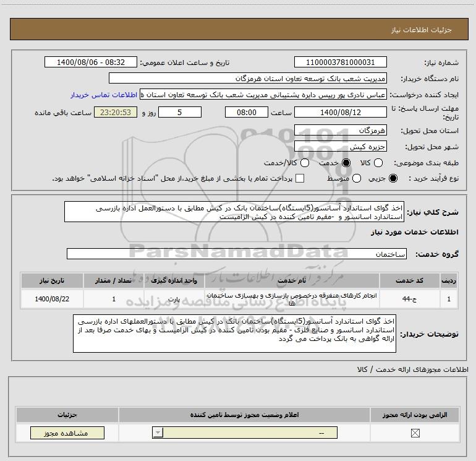Select the جزیی purchase type radio
Image resolution: width=476 pixels, height=461 pixels.
(x=393, y=178)
